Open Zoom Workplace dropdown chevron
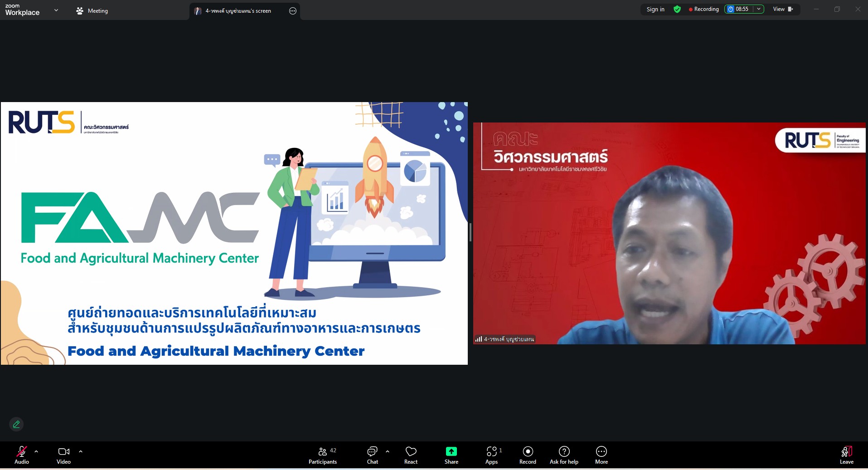This screenshot has width=868, height=470. click(x=56, y=10)
